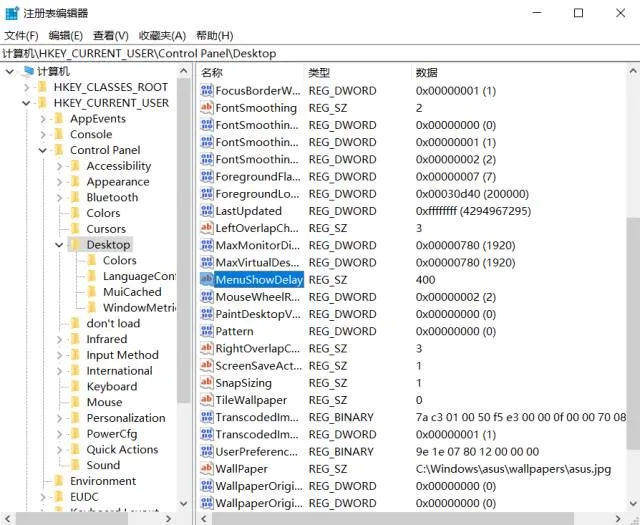Click the PaintDesktopV... value icon
The height and width of the screenshot is (525, 640).
pyautogui.click(x=207, y=314)
